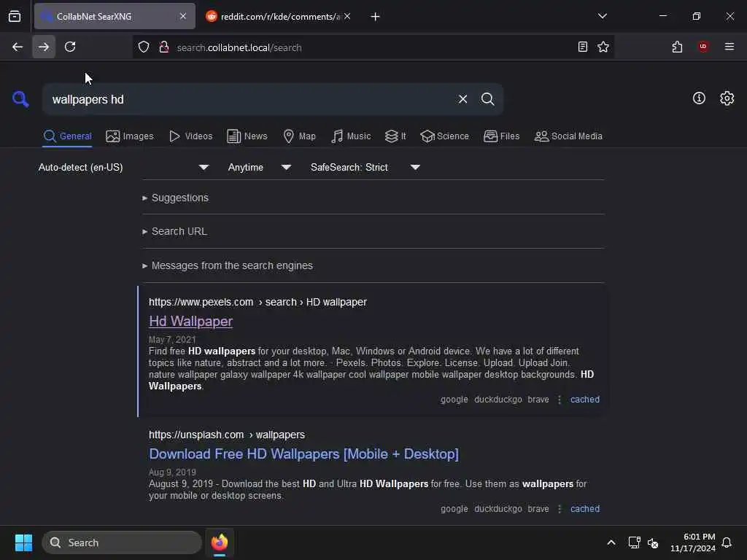Open the Auto-detect language dropdown
Image resolution: width=747 pixels, height=560 pixels.
(123, 167)
